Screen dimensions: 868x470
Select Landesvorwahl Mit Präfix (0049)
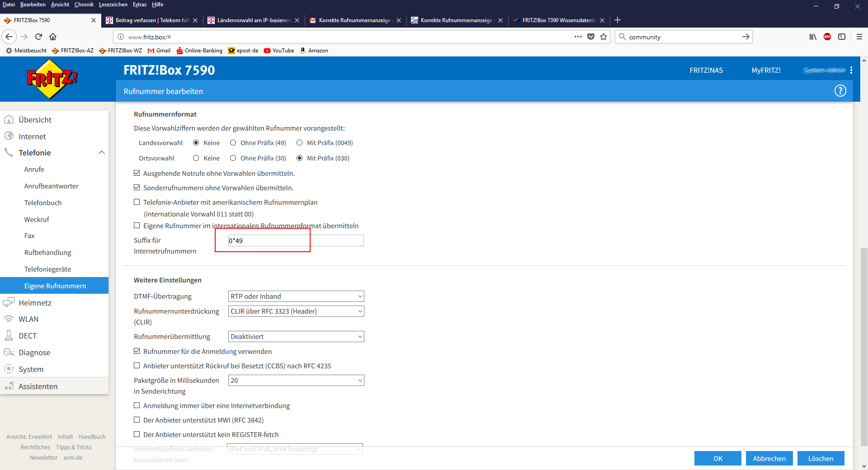[299, 143]
